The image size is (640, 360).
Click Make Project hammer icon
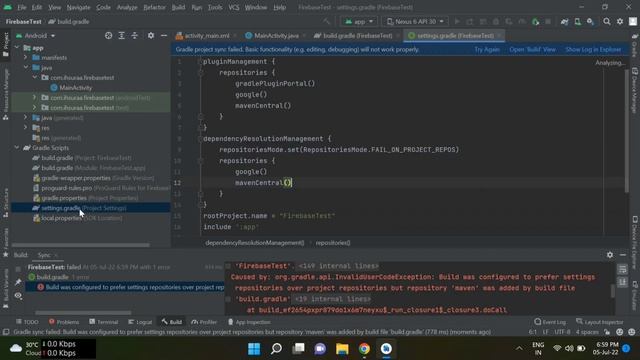coord(327,21)
